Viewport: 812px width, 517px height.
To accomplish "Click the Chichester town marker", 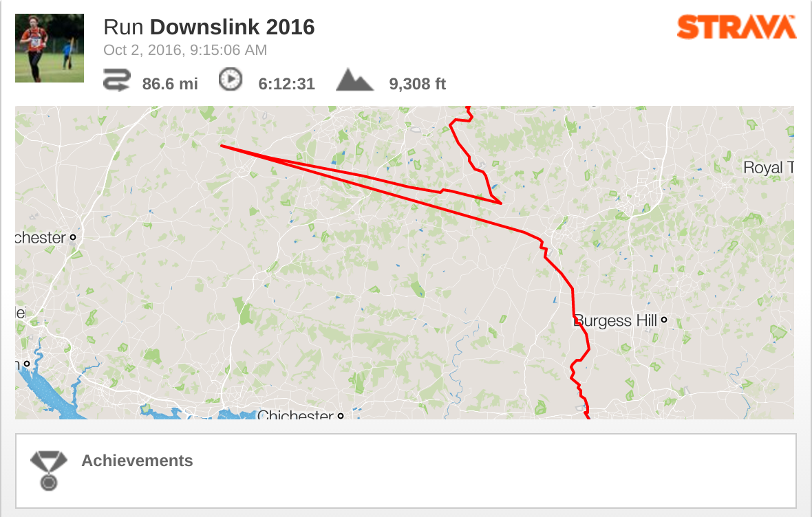I will (341, 415).
